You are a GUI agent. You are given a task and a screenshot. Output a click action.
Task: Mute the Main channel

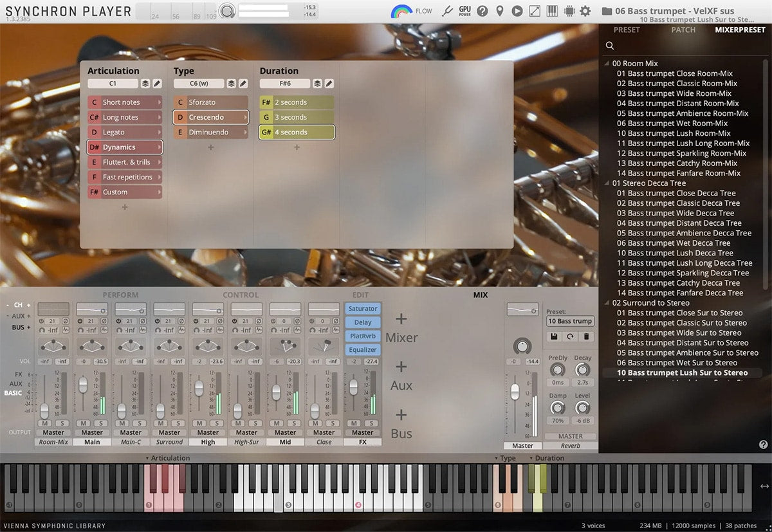(84, 423)
